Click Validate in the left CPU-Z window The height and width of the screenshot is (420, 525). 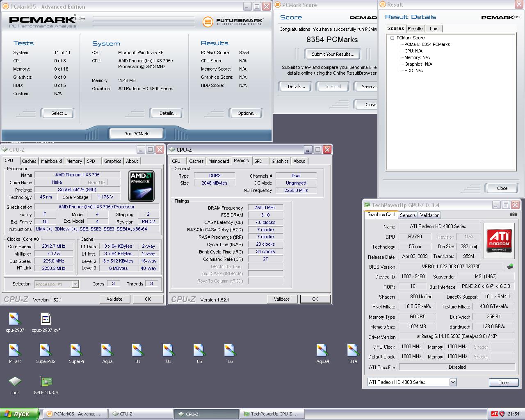(114, 299)
